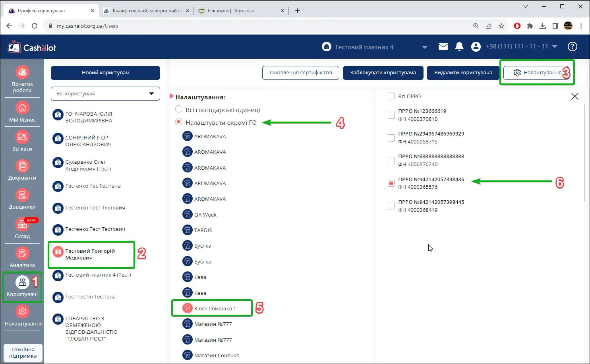Select Всі господарські одиниці radio button
This screenshot has width=590, height=364.
click(179, 109)
